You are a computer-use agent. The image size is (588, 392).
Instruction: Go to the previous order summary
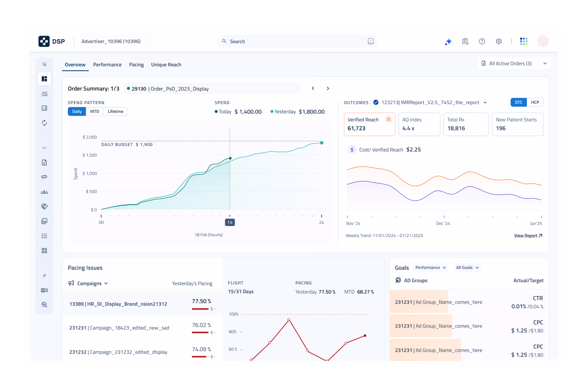point(313,88)
